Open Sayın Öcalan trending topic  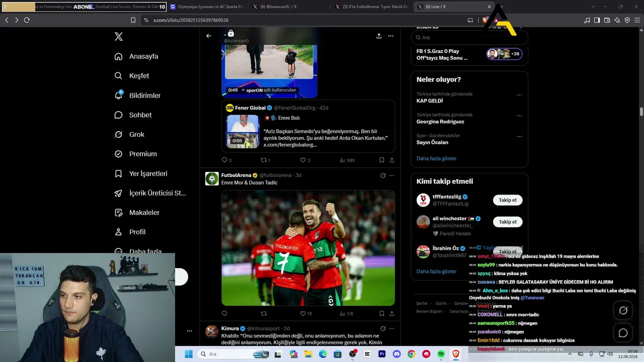(432, 142)
